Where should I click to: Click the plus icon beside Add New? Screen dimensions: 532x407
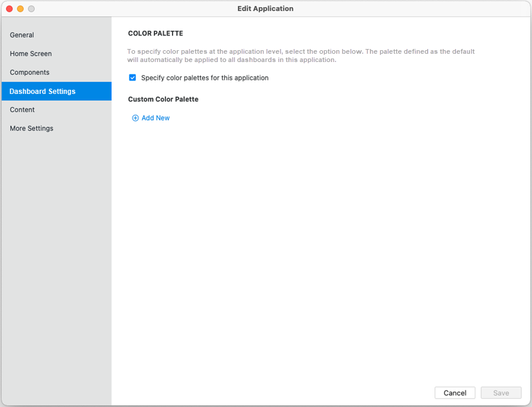coord(135,118)
